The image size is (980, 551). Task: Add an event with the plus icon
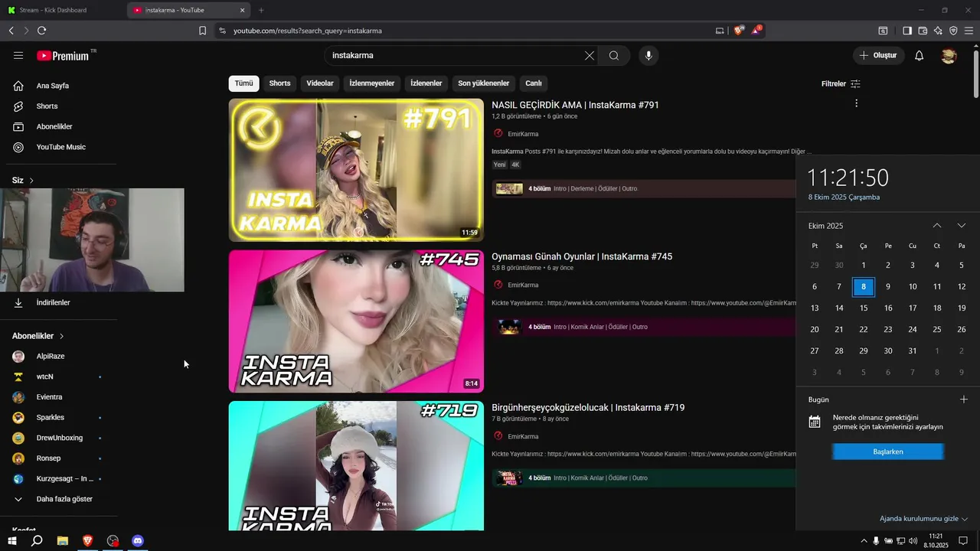click(964, 399)
